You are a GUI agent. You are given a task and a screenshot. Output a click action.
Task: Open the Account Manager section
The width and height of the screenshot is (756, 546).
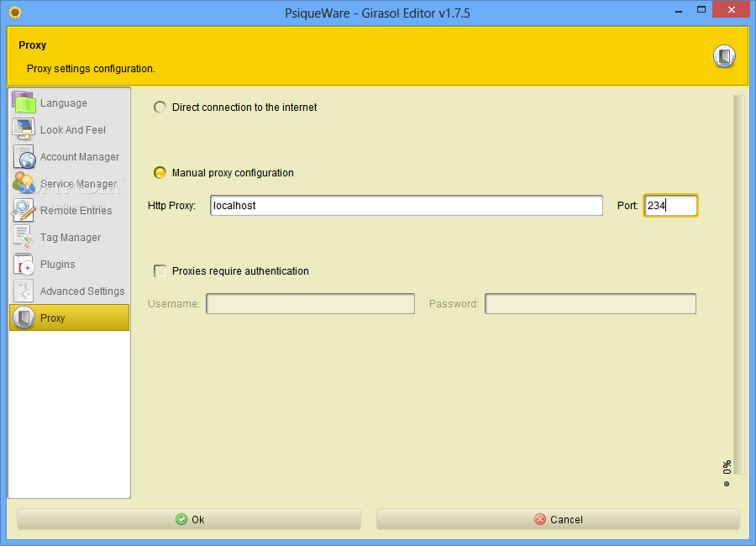(x=70, y=157)
